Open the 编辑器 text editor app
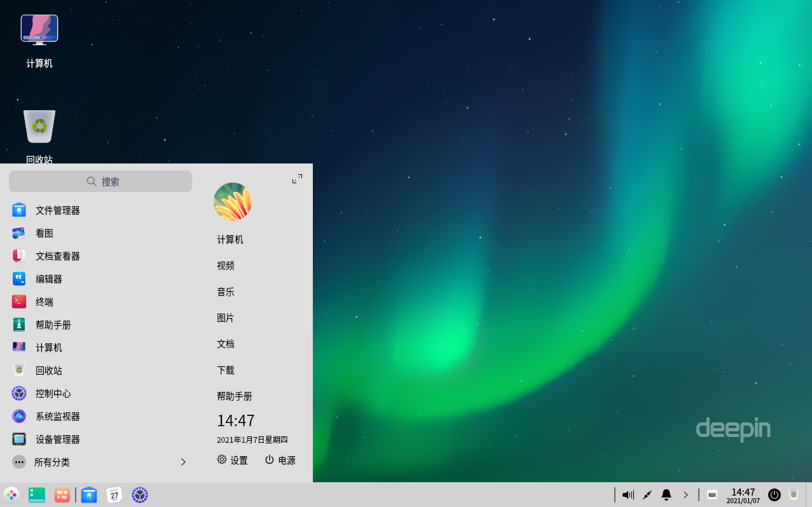The image size is (812, 507). 48,279
